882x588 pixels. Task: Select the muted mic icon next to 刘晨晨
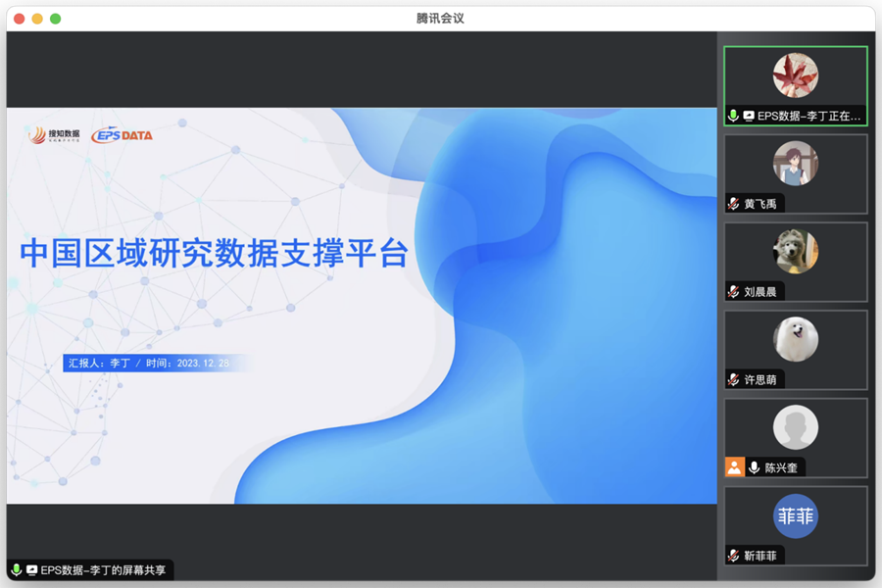733,292
